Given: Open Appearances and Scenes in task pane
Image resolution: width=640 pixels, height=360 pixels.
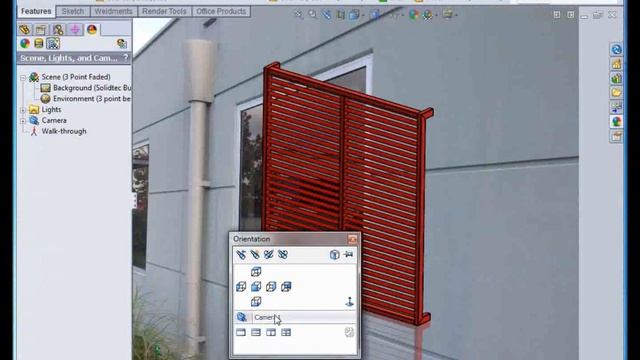Looking at the screenshot, I should [x=616, y=121].
